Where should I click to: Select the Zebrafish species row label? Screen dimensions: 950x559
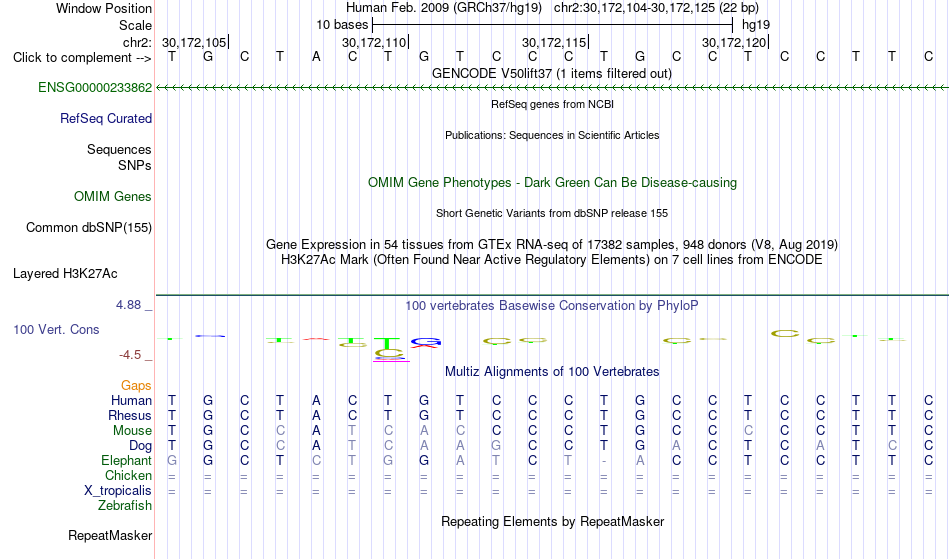pos(125,506)
